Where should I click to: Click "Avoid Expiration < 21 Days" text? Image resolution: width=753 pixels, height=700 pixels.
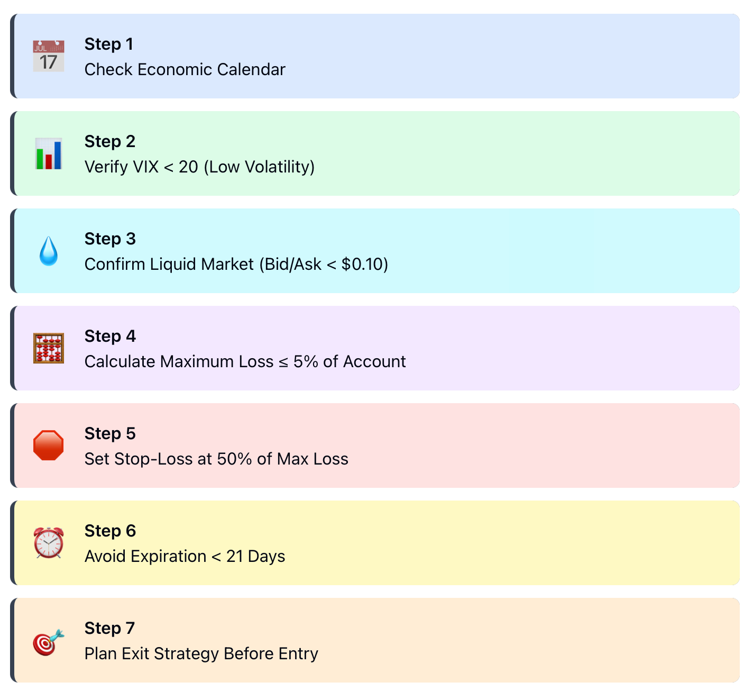tap(185, 556)
